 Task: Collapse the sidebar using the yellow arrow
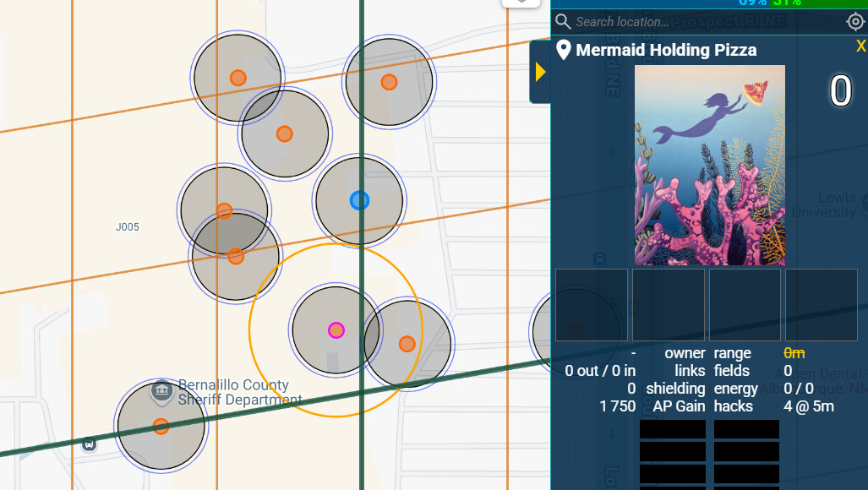[x=540, y=72]
